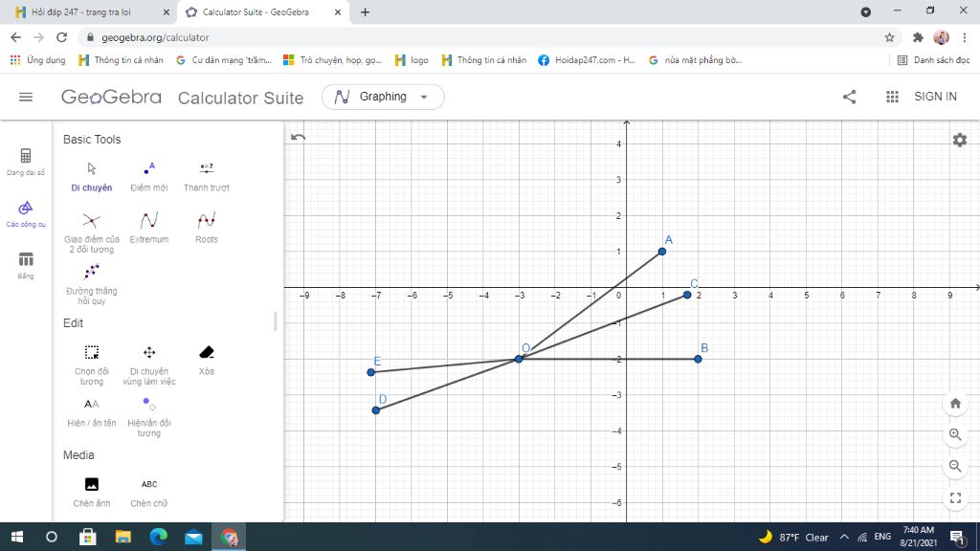
Task: Select the Đường thẳng hồi quy tool
Action: 91,284
